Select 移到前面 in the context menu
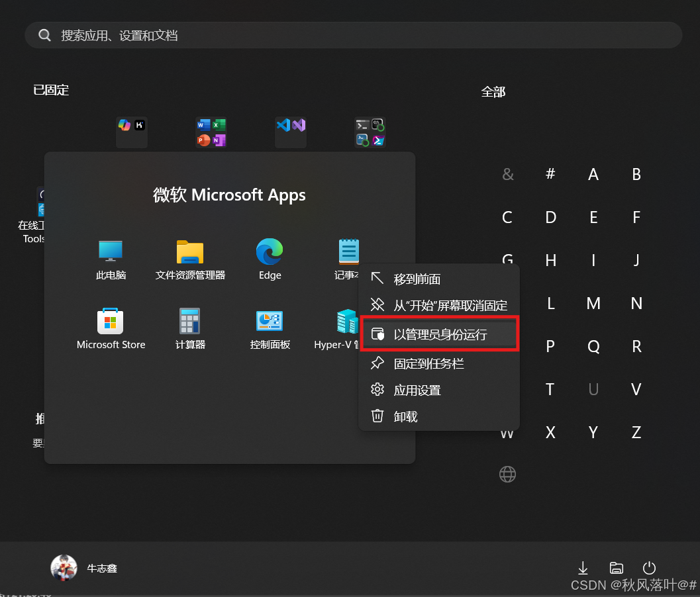Screen dimensions: 700x597 [439, 279]
